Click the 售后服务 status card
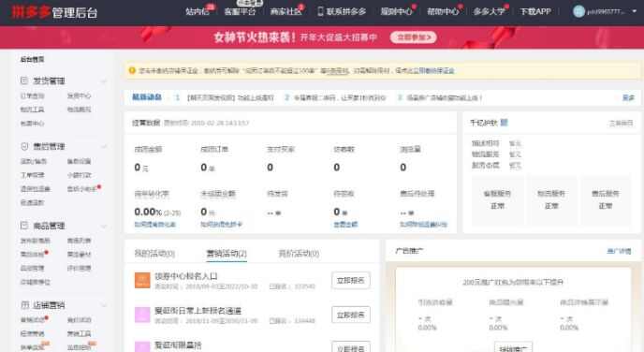Screen dimensions: 644x352 pyautogui.click(x=606, y=200)
